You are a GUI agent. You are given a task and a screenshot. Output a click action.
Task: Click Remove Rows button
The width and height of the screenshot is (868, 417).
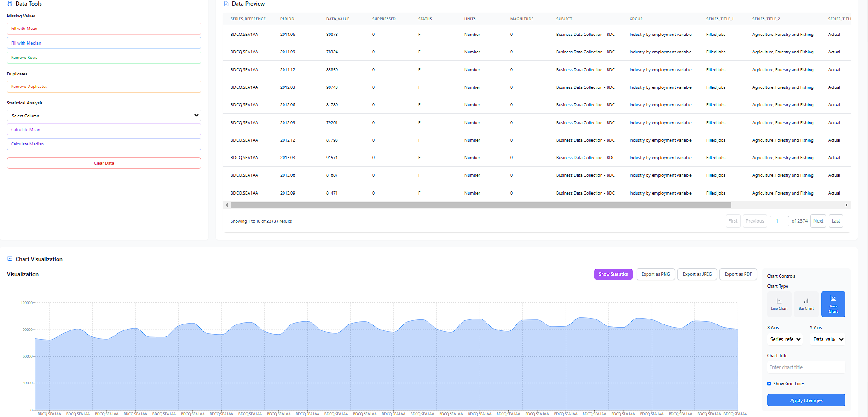pos(104,58)
